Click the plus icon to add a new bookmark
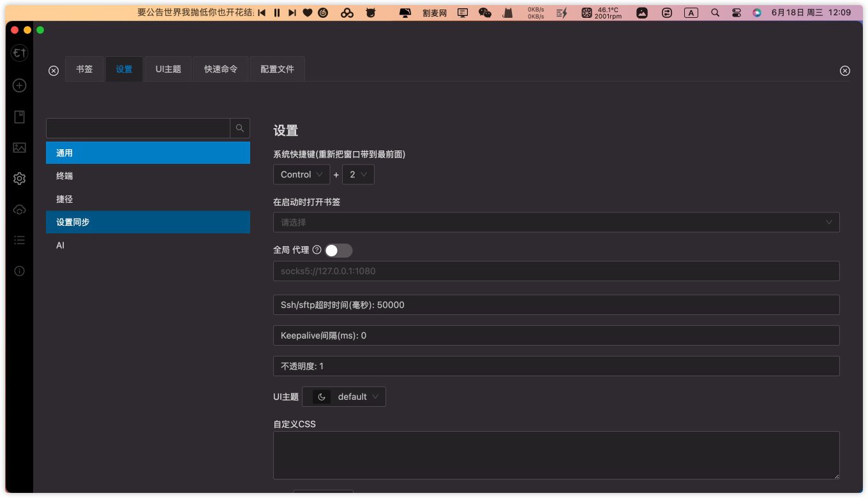Screen dimensions: 868x498 (19, 85)
